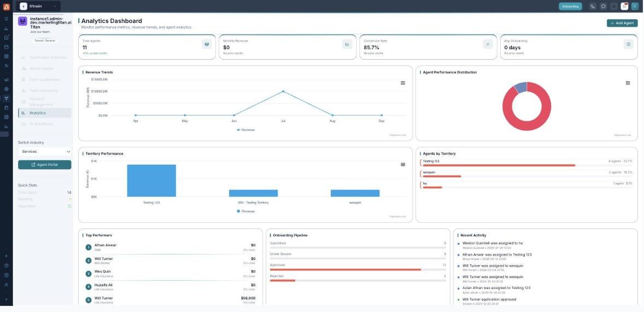This screenshot has width=644, height=312.
Task: Open the megaphone campaigns icon in left rail
Action: coord(6,80)
